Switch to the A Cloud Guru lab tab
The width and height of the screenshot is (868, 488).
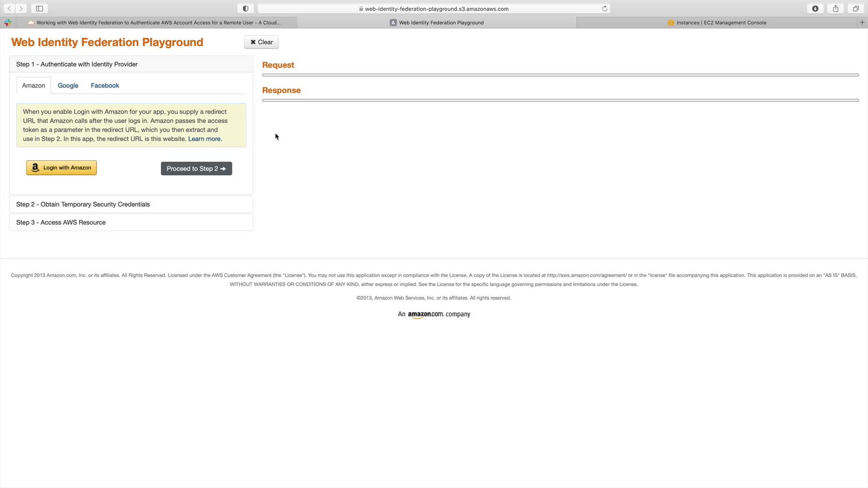(156, 22)
